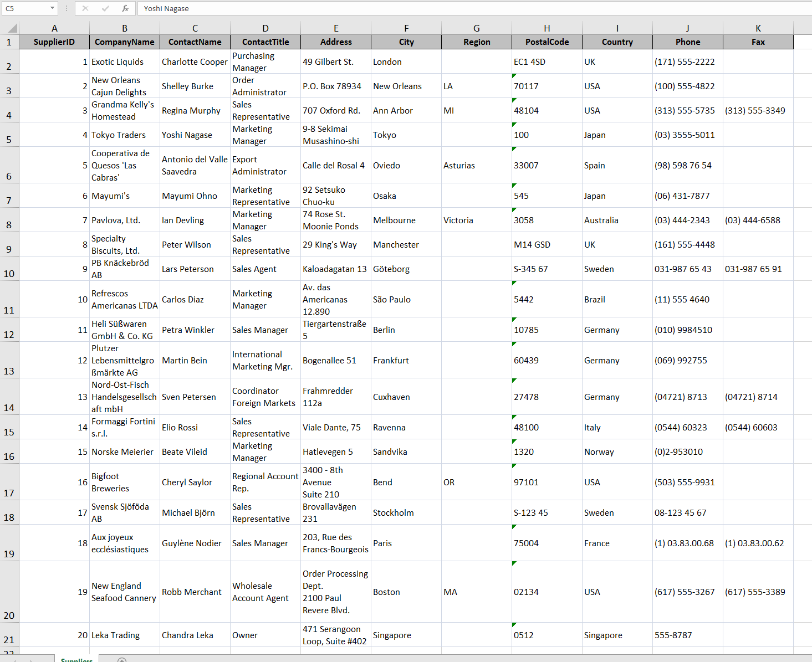
Task: Click the ContactTitle header cell
Action: click(x=265, y=42)
